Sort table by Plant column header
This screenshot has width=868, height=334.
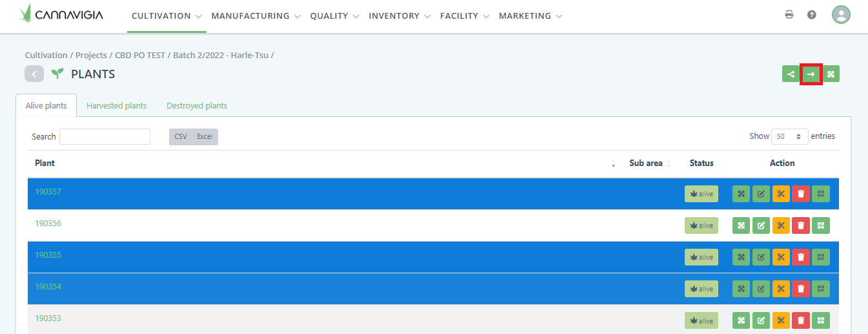(45, 163)
